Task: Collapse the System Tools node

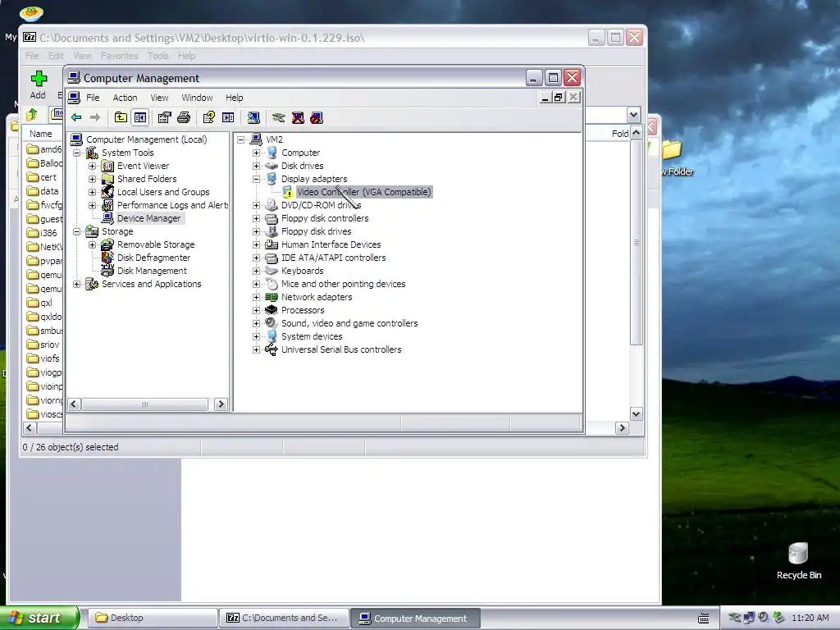Action: 76,153
